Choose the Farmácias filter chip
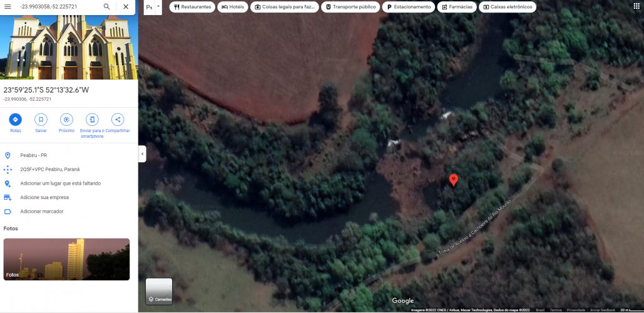The height and width of the screenshot is (313, 644). click(x=456, y=7)
